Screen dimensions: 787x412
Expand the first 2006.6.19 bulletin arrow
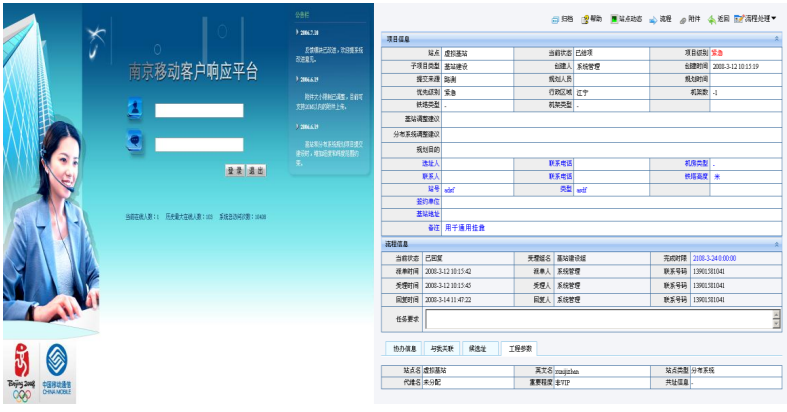click(297, 79)
